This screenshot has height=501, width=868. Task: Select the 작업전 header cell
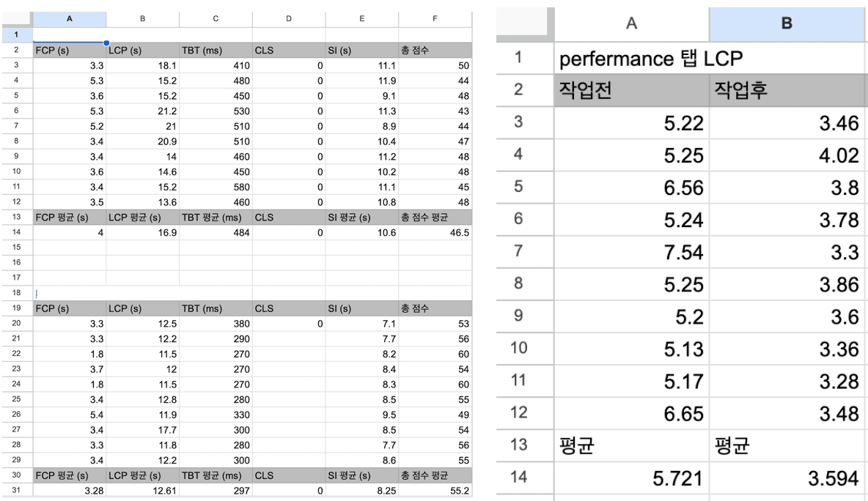click(x=632, y=91)
